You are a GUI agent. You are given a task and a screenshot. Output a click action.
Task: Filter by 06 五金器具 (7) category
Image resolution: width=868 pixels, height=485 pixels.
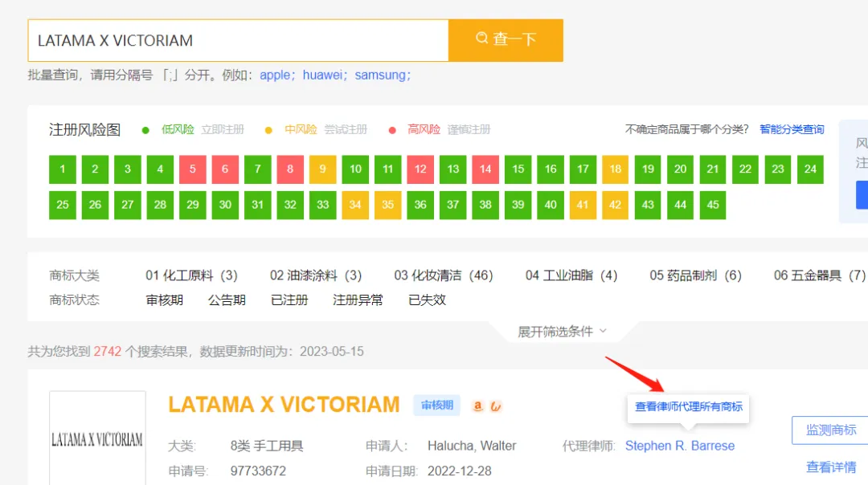tap(819, 275)
